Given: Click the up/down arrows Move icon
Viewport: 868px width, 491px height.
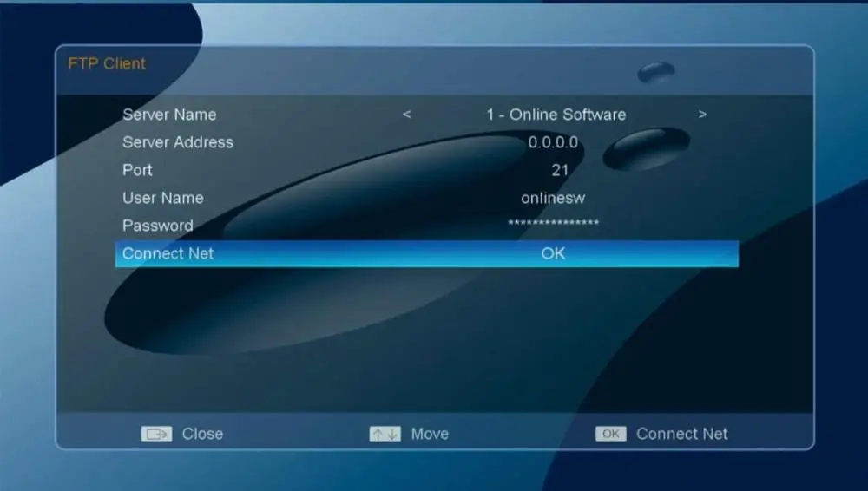Looking at the screenshot, I should click(385, 434).
